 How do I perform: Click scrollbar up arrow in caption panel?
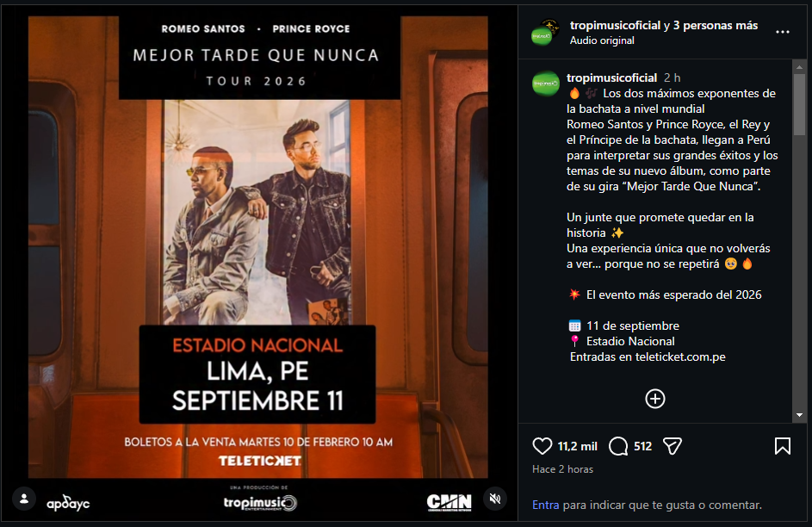799,67
